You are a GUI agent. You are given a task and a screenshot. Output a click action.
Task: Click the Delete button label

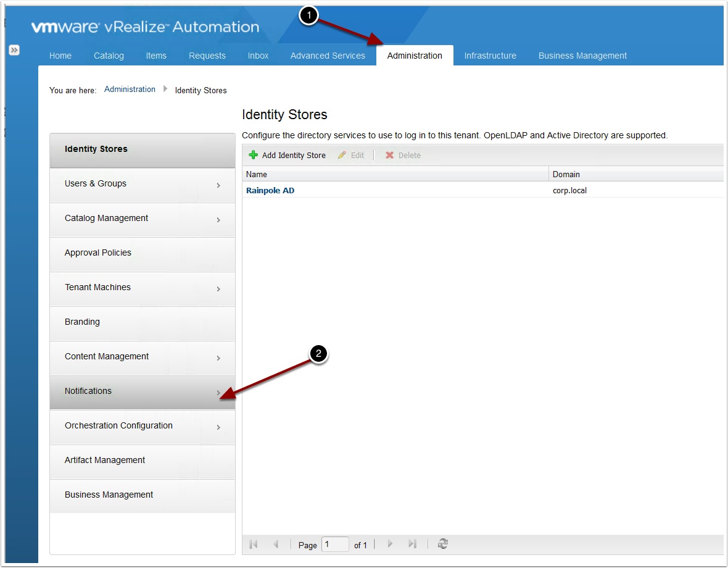point(410,155)
